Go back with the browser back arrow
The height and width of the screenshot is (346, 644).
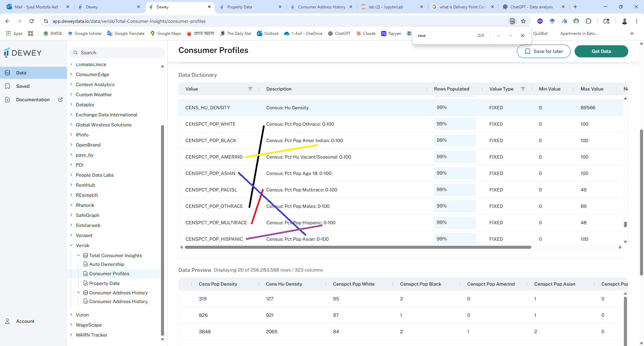point(7,21)
